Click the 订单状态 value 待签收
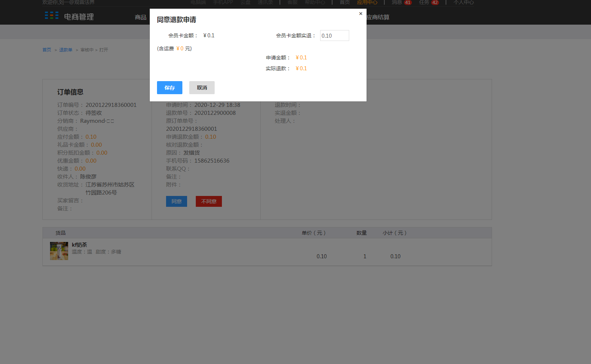591x364 pixels. 94,113
